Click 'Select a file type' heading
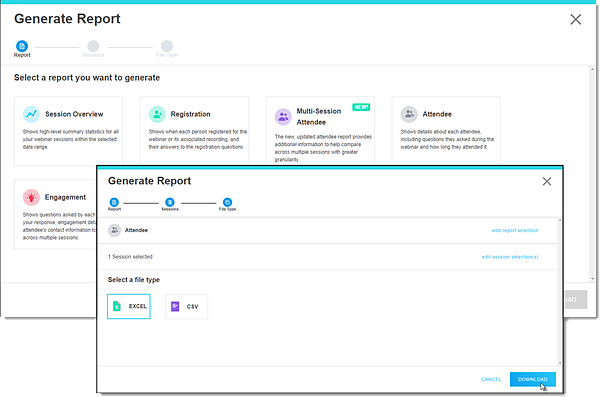This screenshot has width=600, height=397. [134, 279]
